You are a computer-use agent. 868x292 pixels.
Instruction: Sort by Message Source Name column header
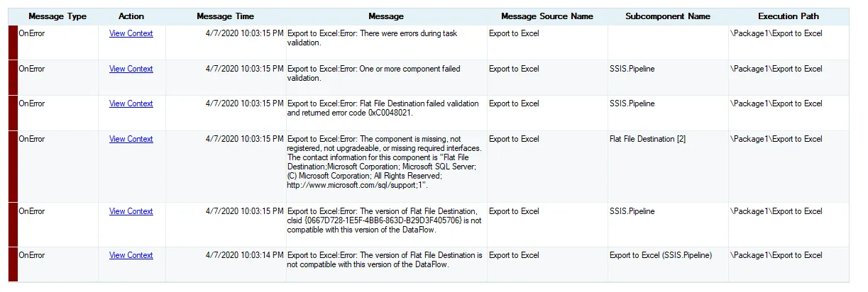tap(547, 16)
